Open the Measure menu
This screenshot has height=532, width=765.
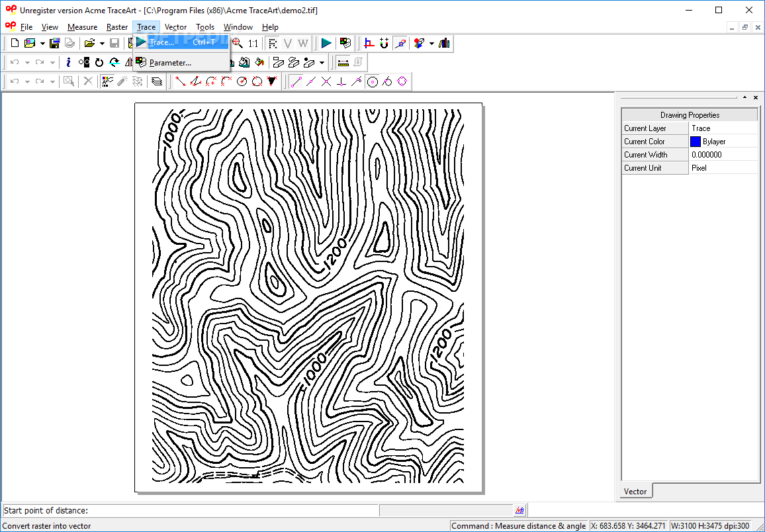tap(83, 27)
